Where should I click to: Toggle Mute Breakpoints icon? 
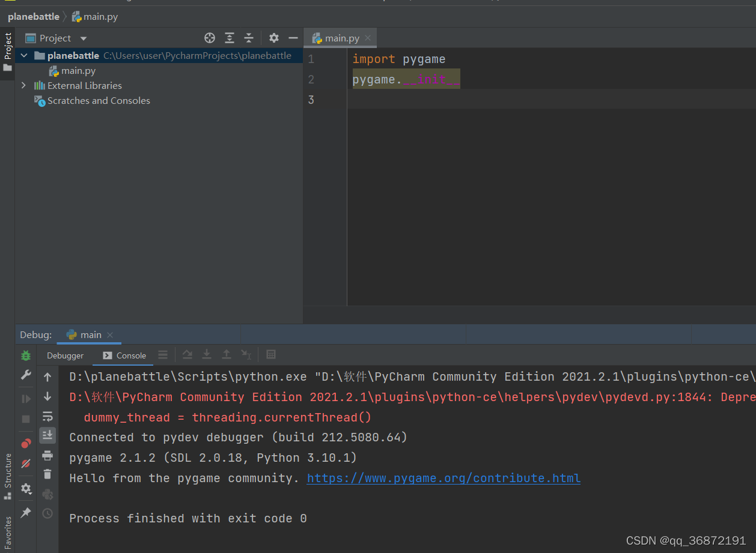pyautogui.click(x=26, y=464)
